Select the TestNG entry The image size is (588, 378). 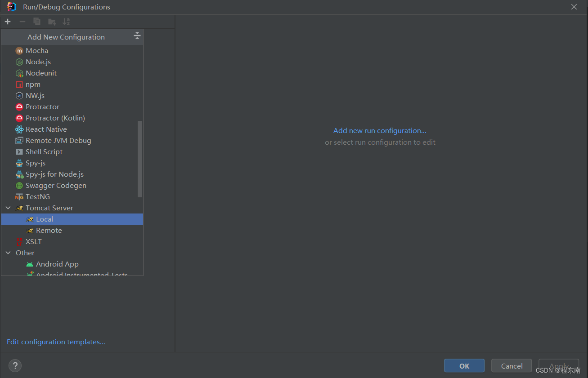(x=72, y=197)
